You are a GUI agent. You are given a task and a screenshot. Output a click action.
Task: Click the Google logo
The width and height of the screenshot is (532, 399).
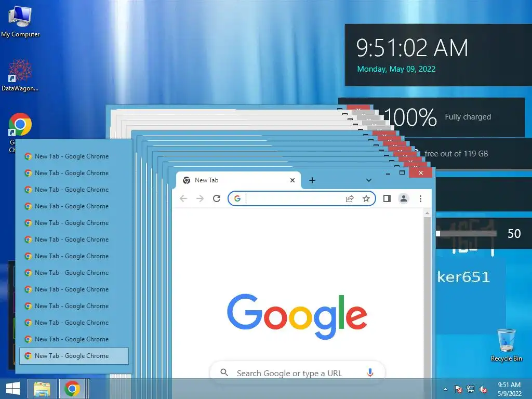click(297, 316)
